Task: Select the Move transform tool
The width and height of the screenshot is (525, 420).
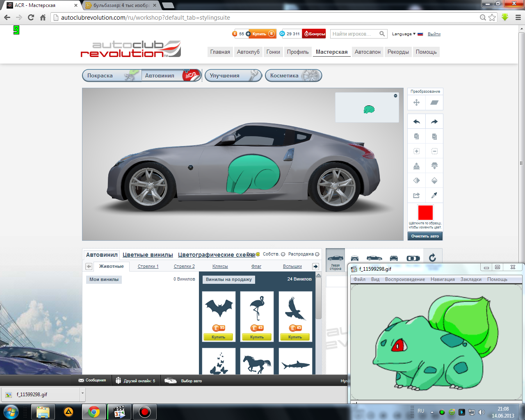Action: tap(416, 103)
